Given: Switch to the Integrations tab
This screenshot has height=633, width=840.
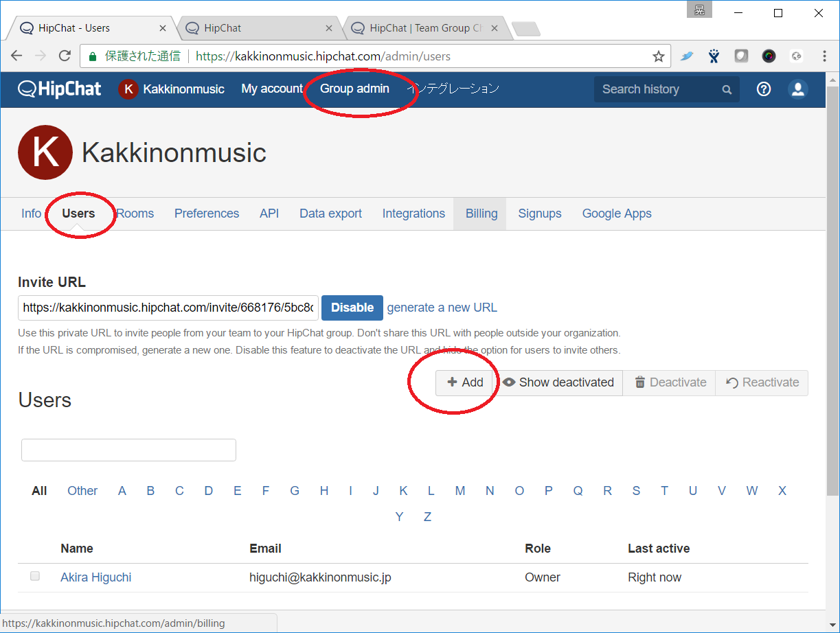Looking at the screenshot, I should [413, 214].
